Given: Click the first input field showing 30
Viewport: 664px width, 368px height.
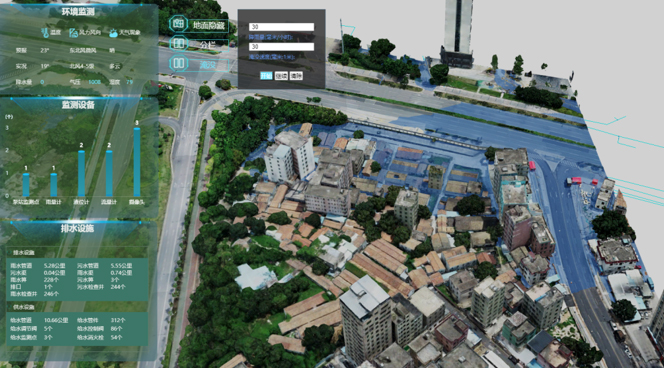Looking at the screenshot, I should coord(281,27).
